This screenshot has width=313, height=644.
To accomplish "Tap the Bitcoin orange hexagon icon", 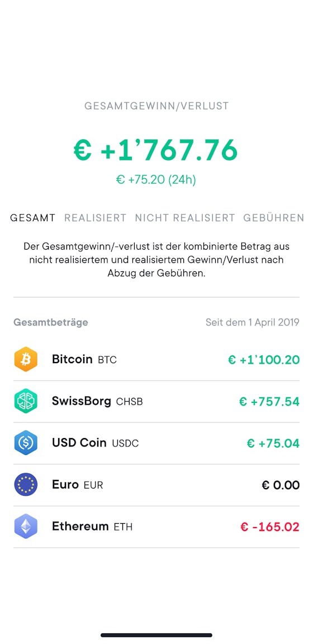I will point(26,359).
